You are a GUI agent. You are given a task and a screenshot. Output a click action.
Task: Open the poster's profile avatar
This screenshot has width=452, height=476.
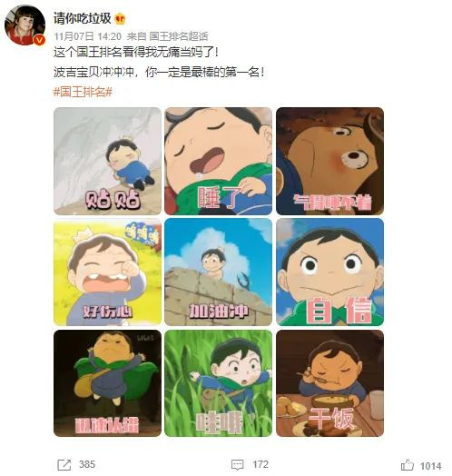click(25, 25)
